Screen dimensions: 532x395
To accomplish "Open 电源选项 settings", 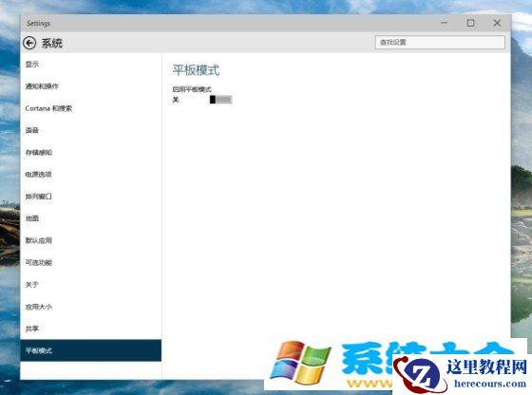I will tap(91, 175).
